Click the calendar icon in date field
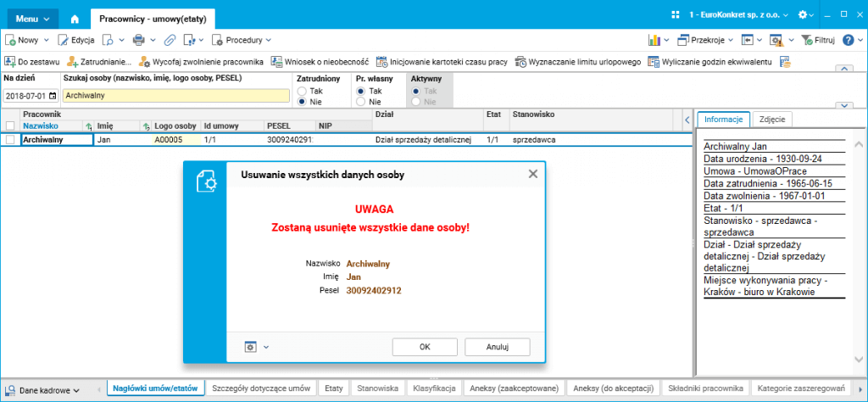The width and height of the screenshot is (868, 402). tap(53, 96)
